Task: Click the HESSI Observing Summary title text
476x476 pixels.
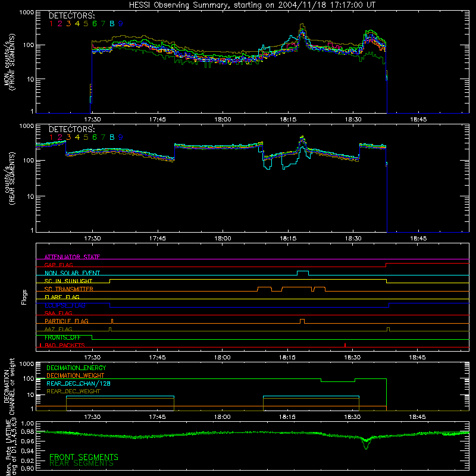Action: 252,5
